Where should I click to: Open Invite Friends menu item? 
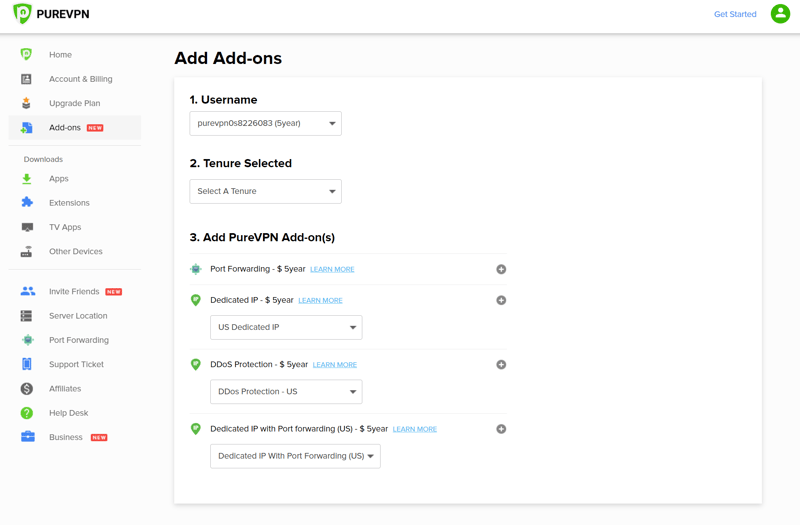tap(74, 291)
